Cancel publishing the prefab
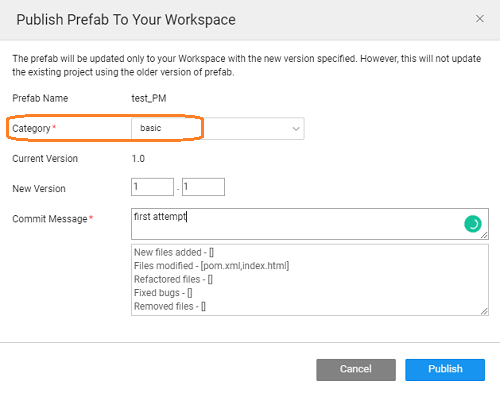 356,370
